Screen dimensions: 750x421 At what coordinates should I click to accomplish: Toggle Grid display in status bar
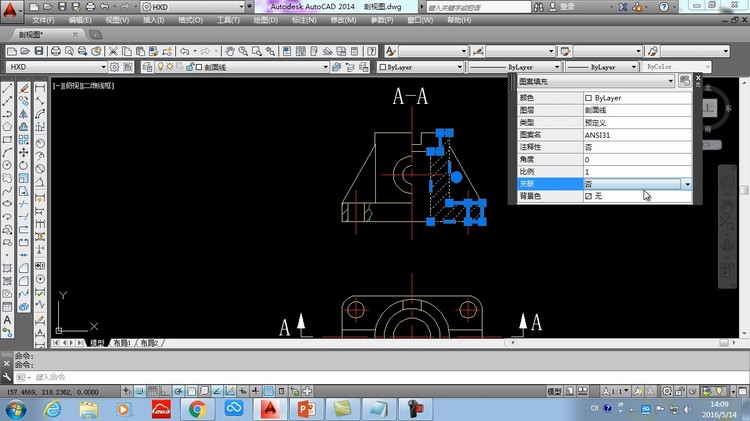tap(152, 391)
